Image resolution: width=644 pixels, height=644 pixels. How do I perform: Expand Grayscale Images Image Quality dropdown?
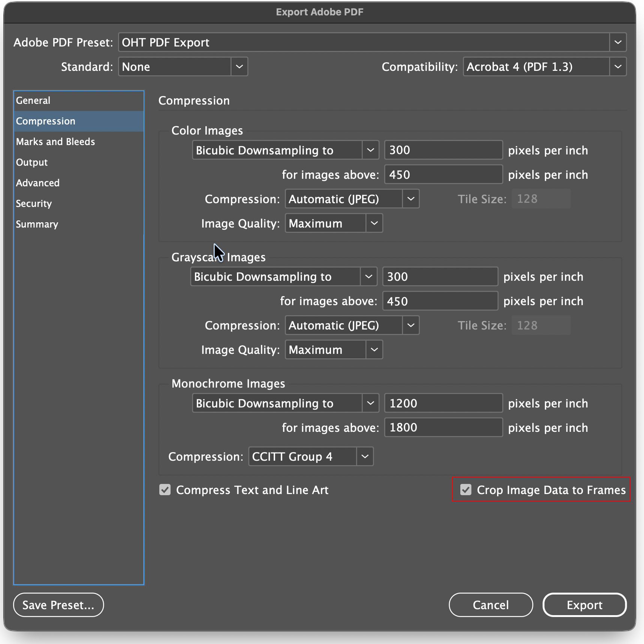click(x=374, y=350)
